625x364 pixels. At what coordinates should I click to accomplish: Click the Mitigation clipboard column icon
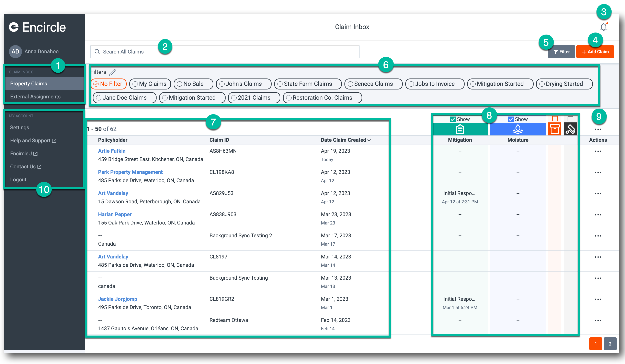pos(460,129)
